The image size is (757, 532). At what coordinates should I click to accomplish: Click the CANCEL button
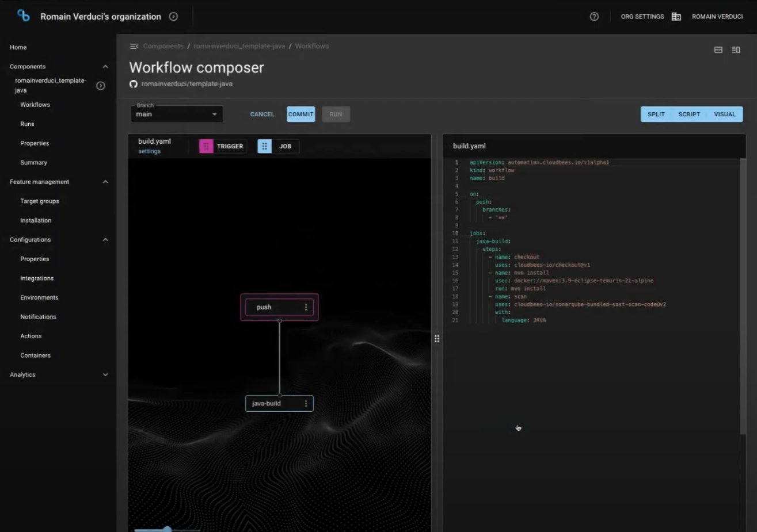coord(262,114)
